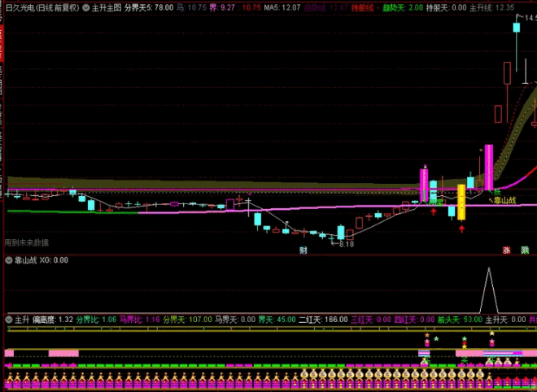Screen dimensions: 537x392
Task: Click the 趋势天: 2.00 readout
Action: click(x=403, y=8)
